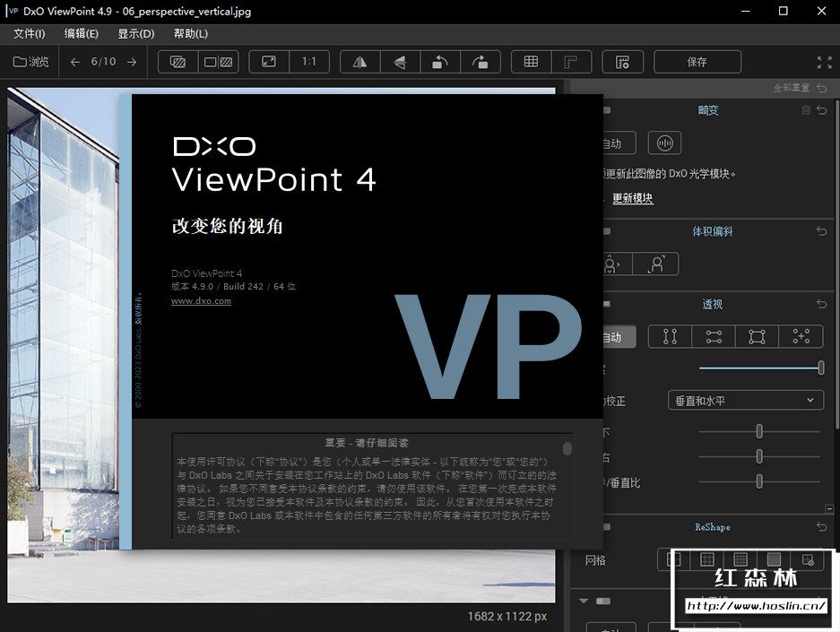The width and height of the screenshot is (840, 632).
Task: Toggle the 透视 section switch
Action: coord(607,304)
